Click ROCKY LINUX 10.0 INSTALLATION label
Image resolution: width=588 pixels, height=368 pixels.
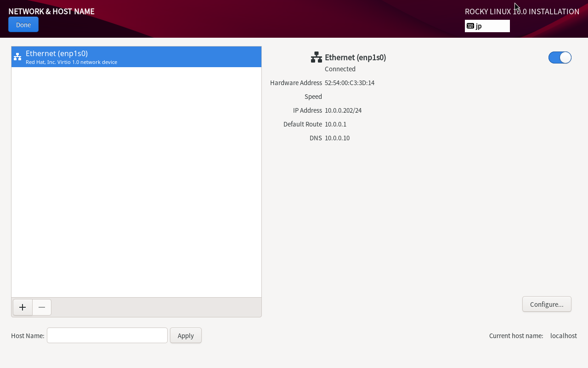coord(522,11)
